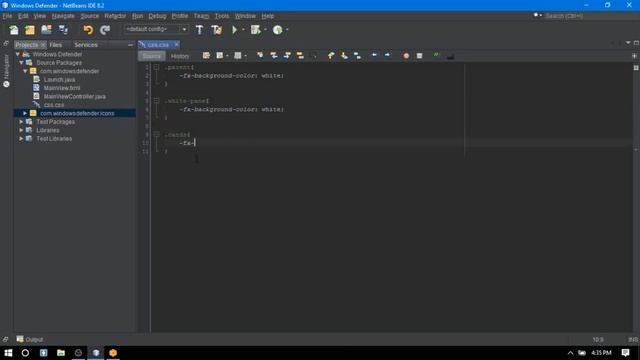Click the History view button
This screenshot has width=640, height=360.
180,56
